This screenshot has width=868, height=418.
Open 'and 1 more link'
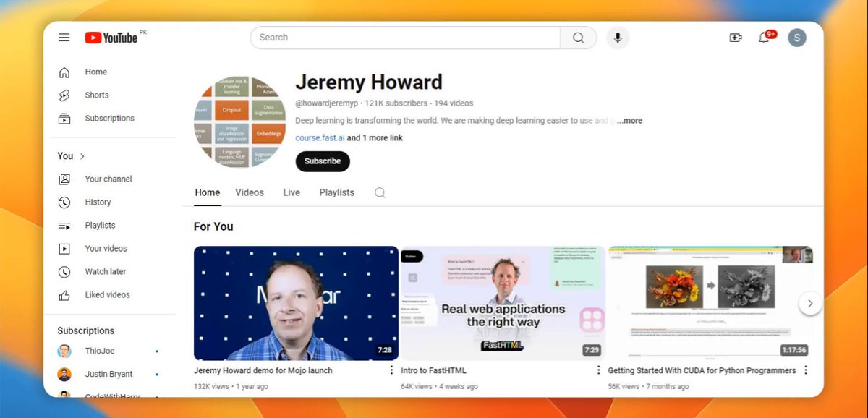click(375, 137)
